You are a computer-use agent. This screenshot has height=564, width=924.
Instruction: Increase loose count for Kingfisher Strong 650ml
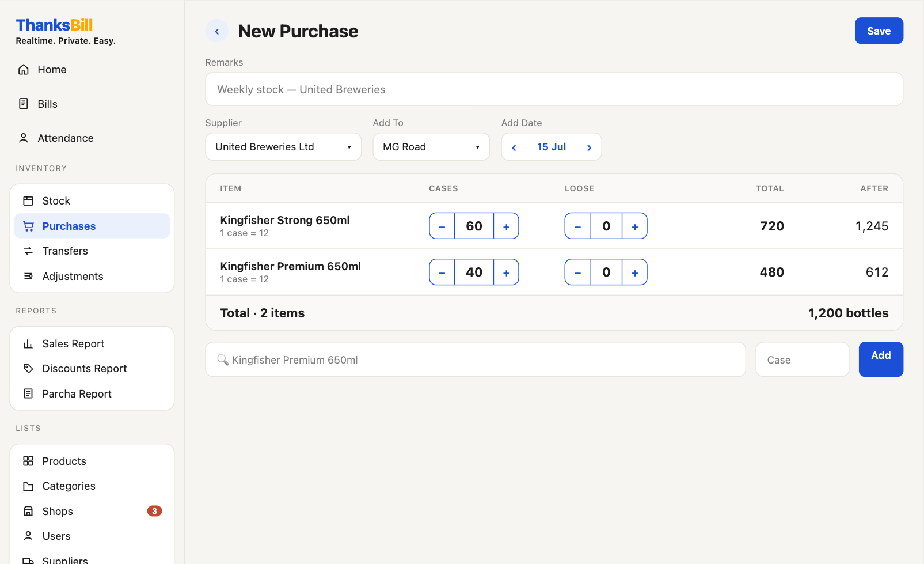pyautogui.click(x=634, y=226)
